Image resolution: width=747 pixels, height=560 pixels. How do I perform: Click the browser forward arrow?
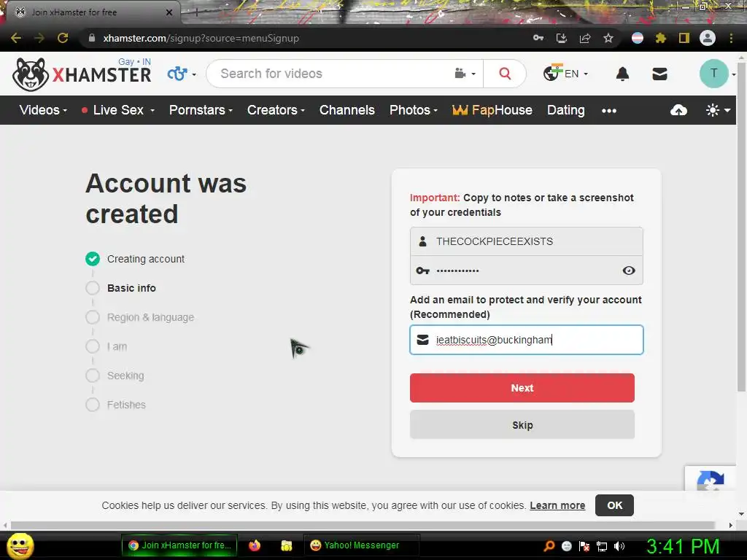click(x=39, y=38)
